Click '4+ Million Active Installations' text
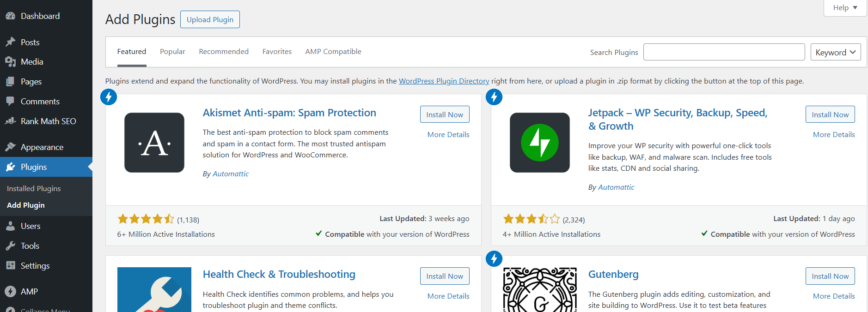The image size is (868, 312). click(x=551, y=234)
